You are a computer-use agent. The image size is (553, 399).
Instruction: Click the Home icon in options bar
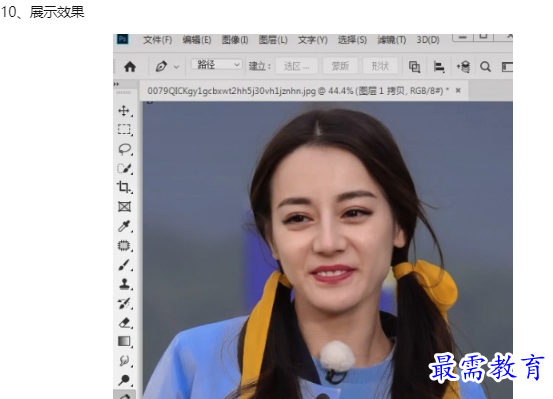130,66
